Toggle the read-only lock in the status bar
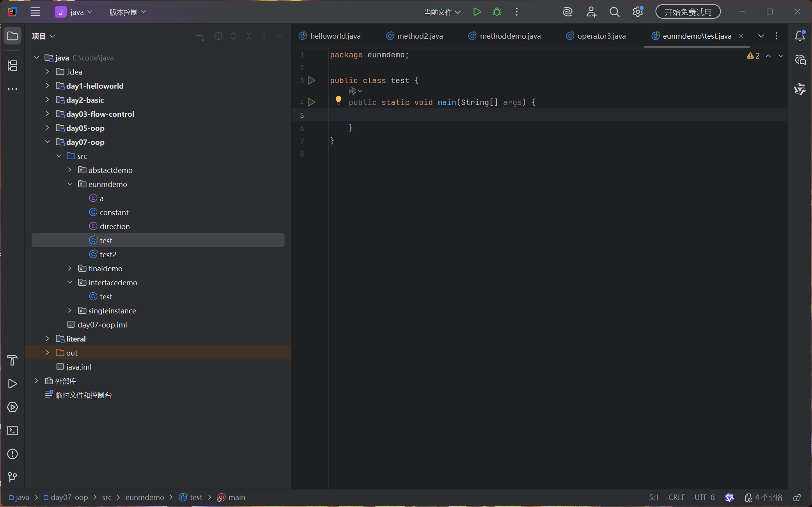The image size is (812, 507). 797,498
